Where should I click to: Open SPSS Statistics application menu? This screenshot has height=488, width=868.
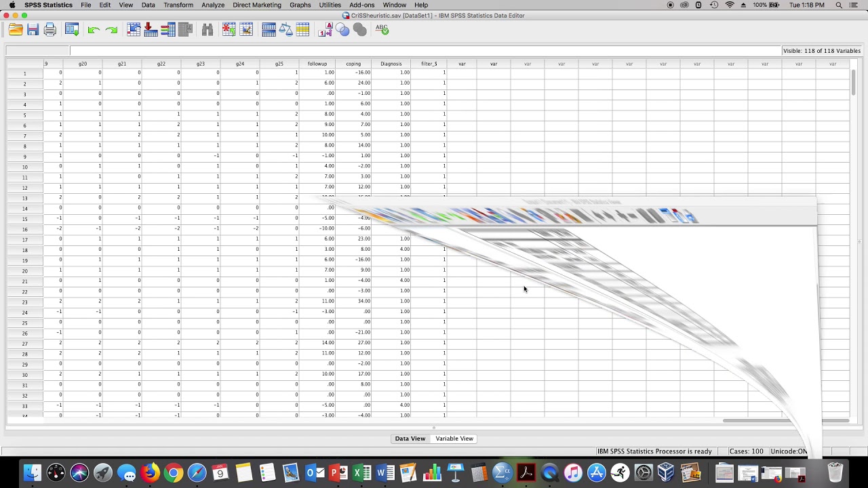point(49,5)
